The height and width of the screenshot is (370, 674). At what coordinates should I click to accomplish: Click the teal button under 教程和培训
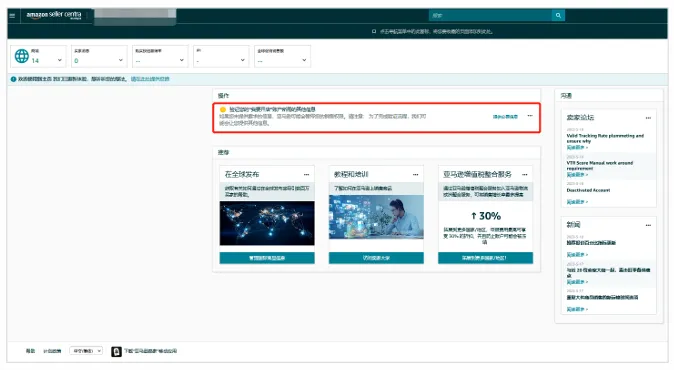(x=376, y=258)
